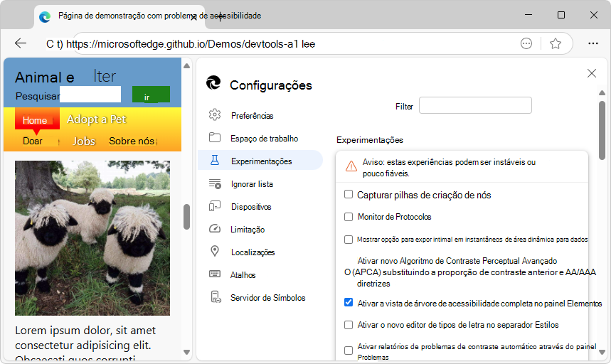Image resolution: width=611 pixels, height=364 pixels.
Task: Go back with the browser back arrow
Action: pos(20,43)
